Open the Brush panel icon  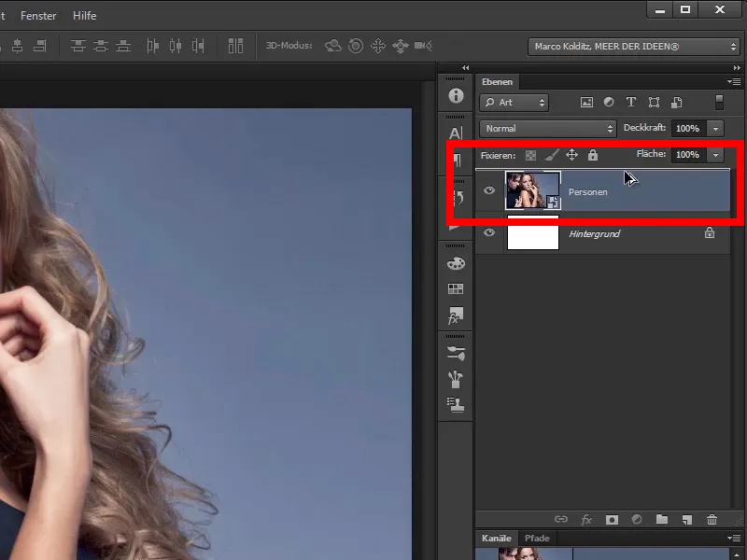456,379
